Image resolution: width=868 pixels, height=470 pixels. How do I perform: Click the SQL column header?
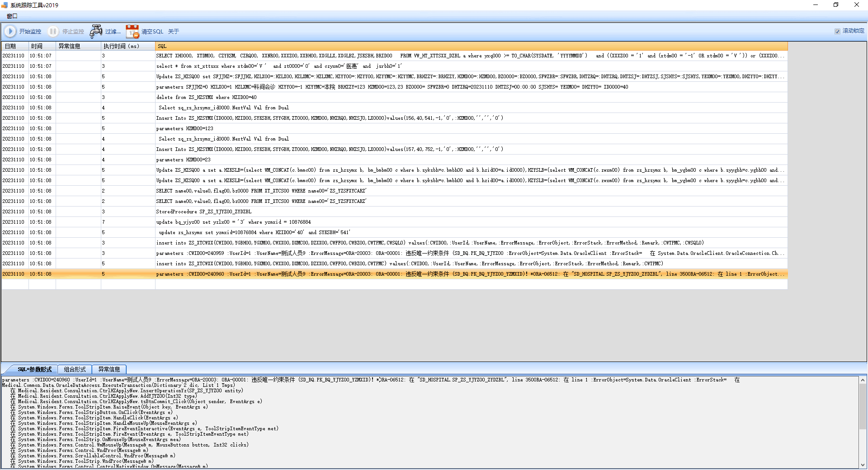pos(472,46)
